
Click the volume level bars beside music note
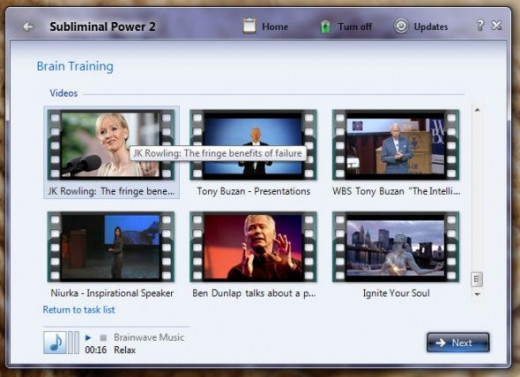pos(74,342)
